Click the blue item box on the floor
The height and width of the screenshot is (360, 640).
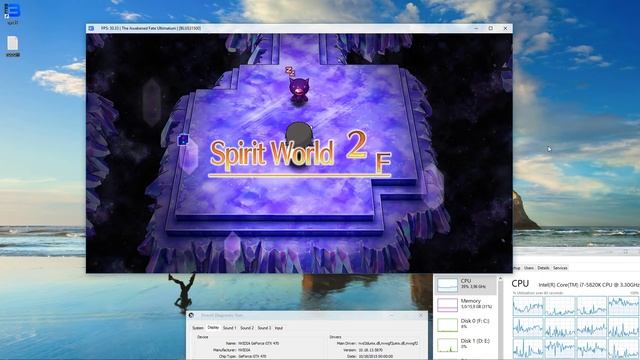183,140
